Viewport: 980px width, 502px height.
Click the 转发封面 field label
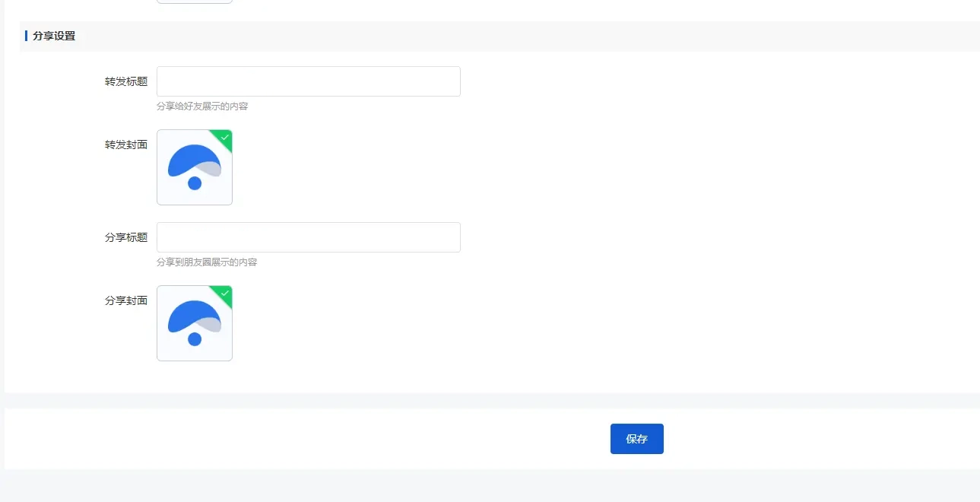click(126, 145)
